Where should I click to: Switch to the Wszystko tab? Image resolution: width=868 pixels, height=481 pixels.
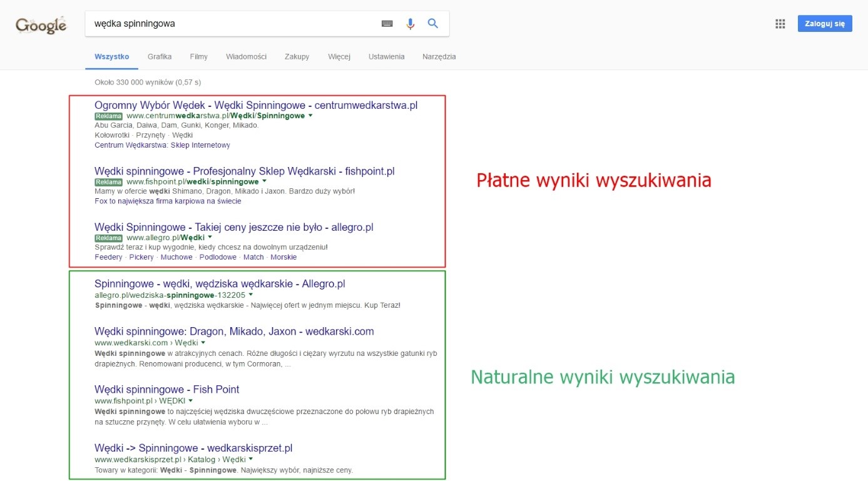(x=112, y=56)
